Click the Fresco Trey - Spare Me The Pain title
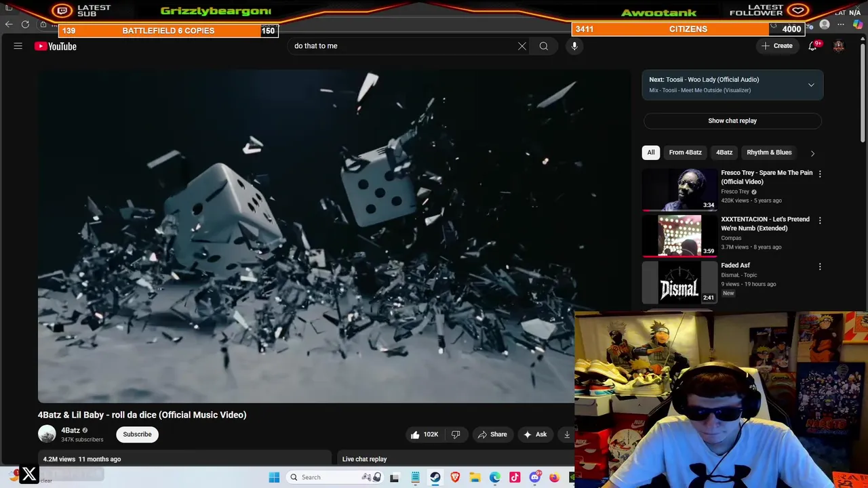868x488 pixels. [x=766, y=177]
